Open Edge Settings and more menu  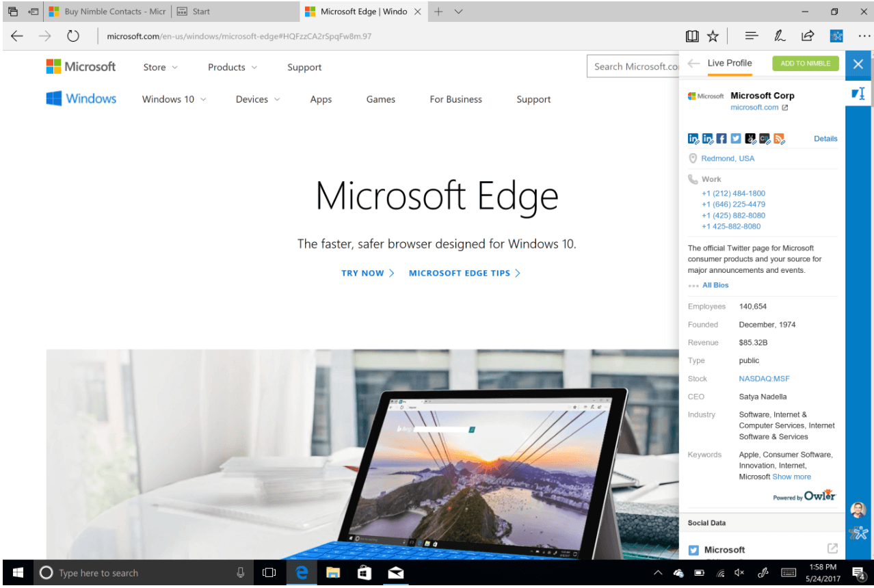click(x=864, y=36)
